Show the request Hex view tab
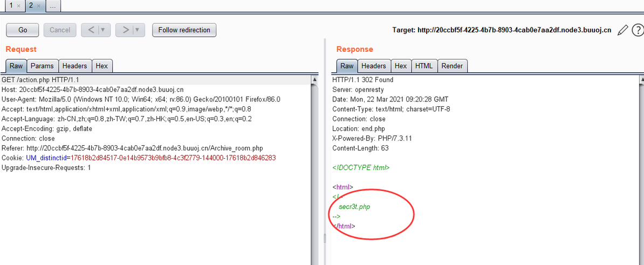Screen dimensions: 644x265 click(x=102, y=66)
